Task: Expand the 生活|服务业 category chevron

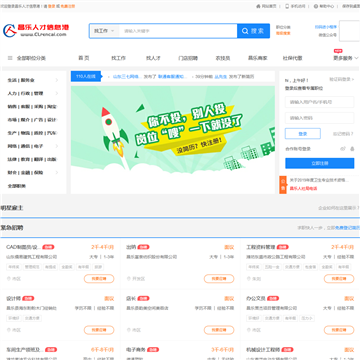Action: (x=57, y=80)
